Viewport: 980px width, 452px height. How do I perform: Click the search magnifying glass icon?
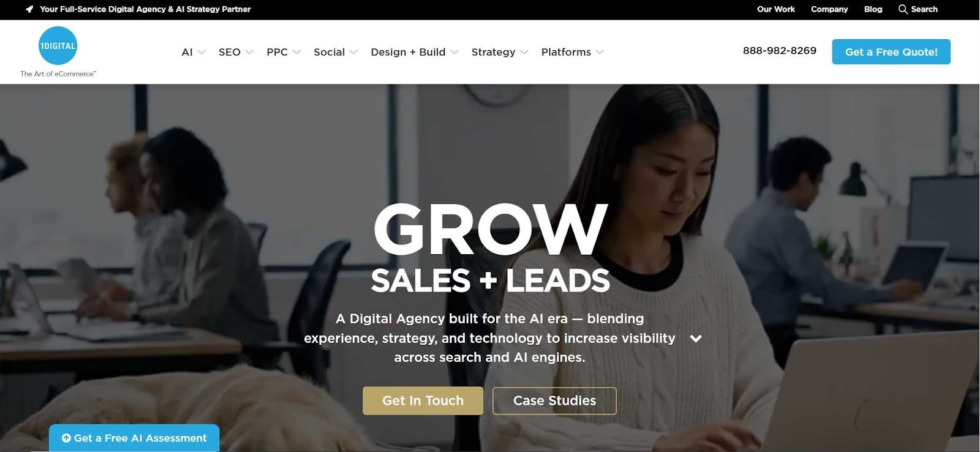[x=903, y=9]
